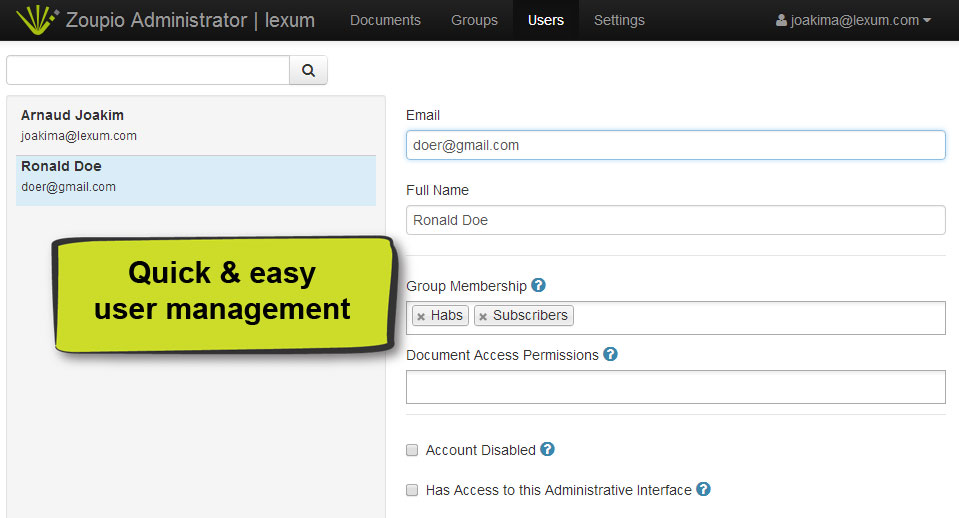Remove the Habs group tag

click(x=421, y=316)
